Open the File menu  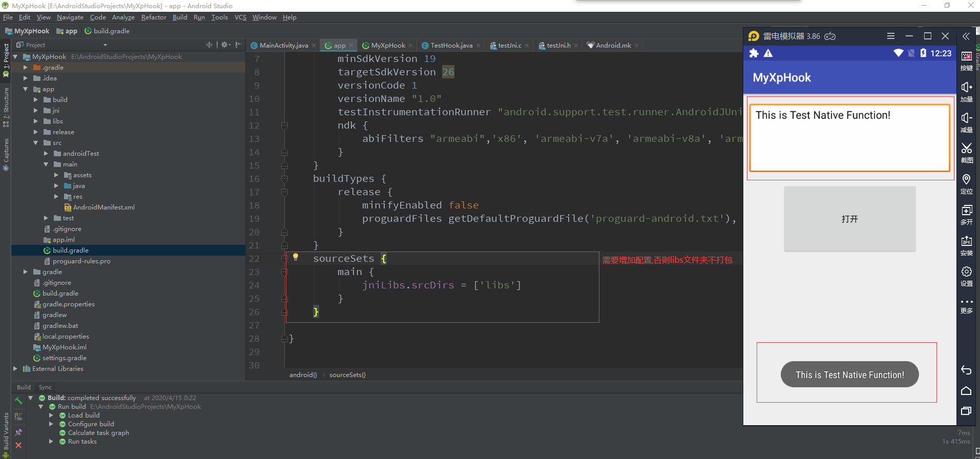tap(8, 17)
